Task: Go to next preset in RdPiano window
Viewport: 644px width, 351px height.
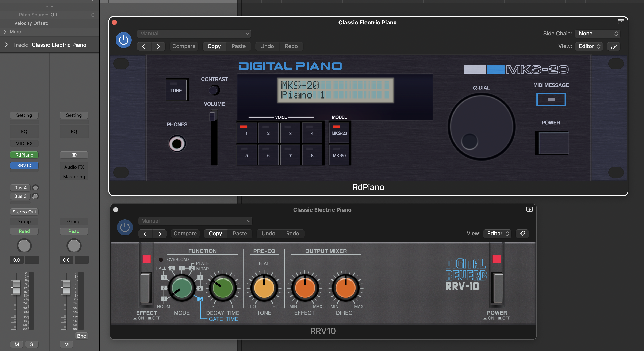Action: click(x=158, y=46)
